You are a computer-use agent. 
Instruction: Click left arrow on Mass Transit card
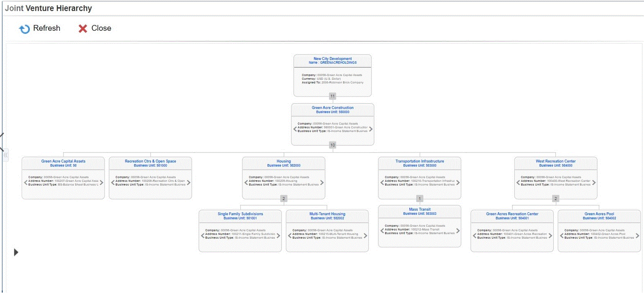pos(382,231)
